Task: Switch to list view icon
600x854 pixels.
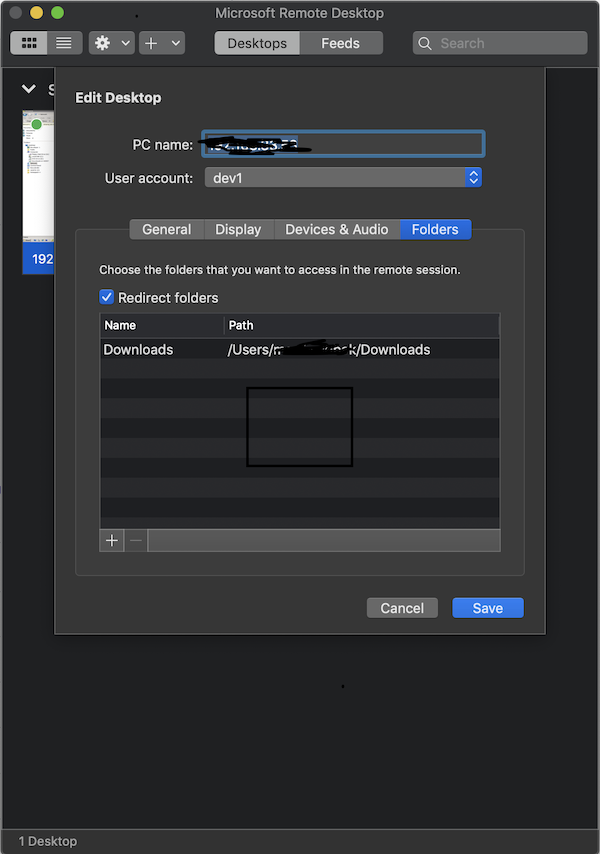Action: (x=64, y=43)
